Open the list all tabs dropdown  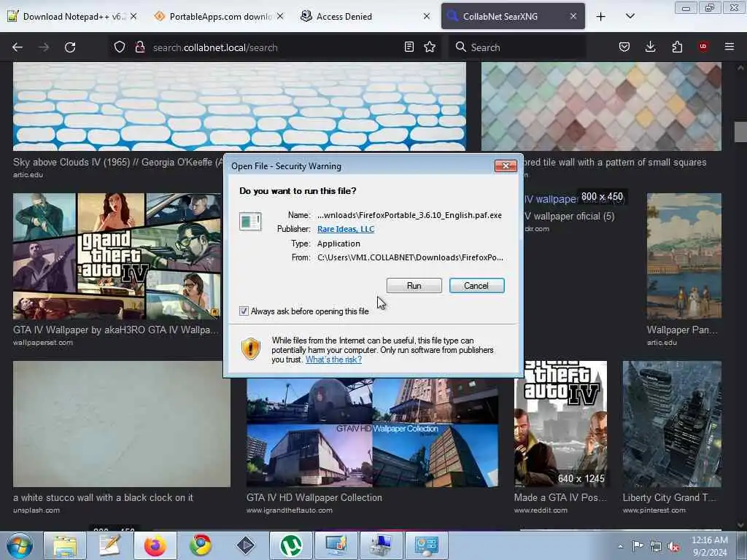(x=630, y=16)
